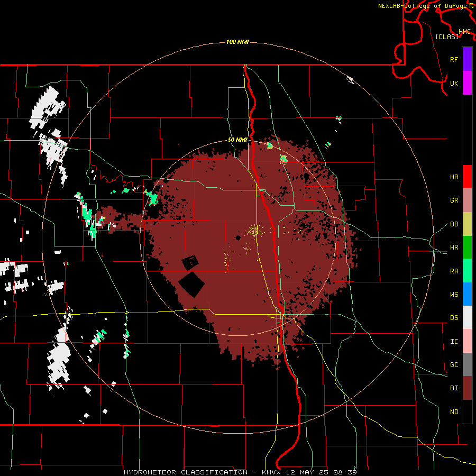
Task: Click the UK magenta legend swatch
Action: pyautogui.click(x=467, y=83)
